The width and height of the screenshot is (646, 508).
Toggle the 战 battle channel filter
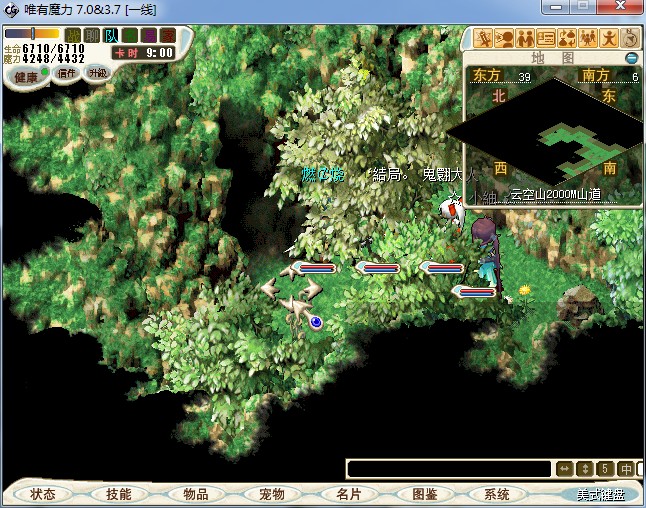click(72, 35)
